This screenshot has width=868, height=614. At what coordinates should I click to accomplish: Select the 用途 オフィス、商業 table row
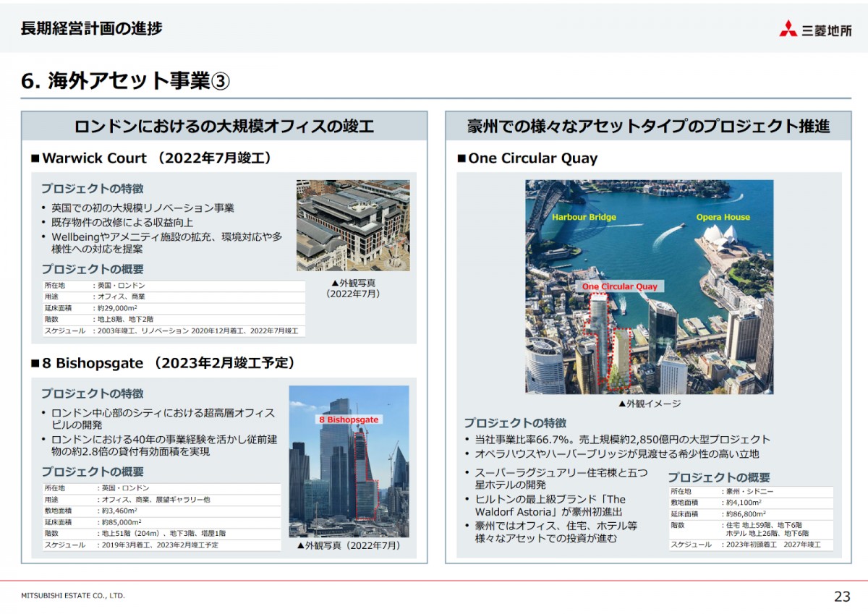coord(174,297)
